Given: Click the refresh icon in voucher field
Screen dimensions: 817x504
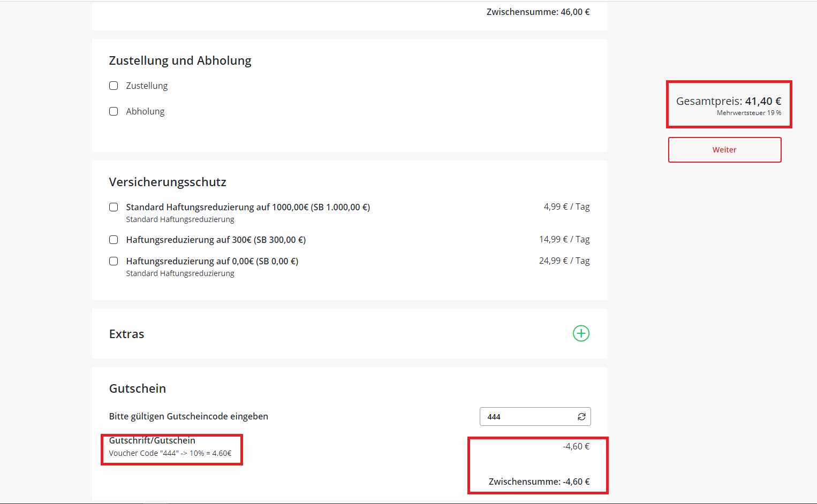Looking at the screenshot, I should tap(581, 417).
